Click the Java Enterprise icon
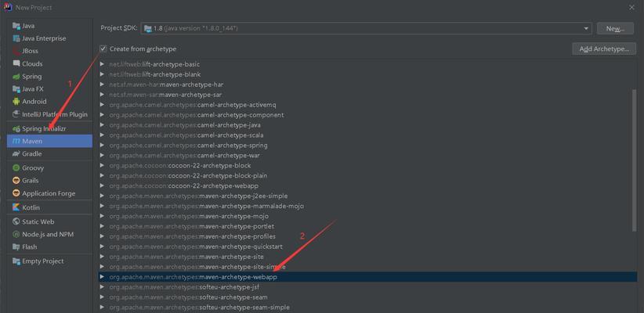The height and width of the screenshot is (313, 644). point(16,38)
